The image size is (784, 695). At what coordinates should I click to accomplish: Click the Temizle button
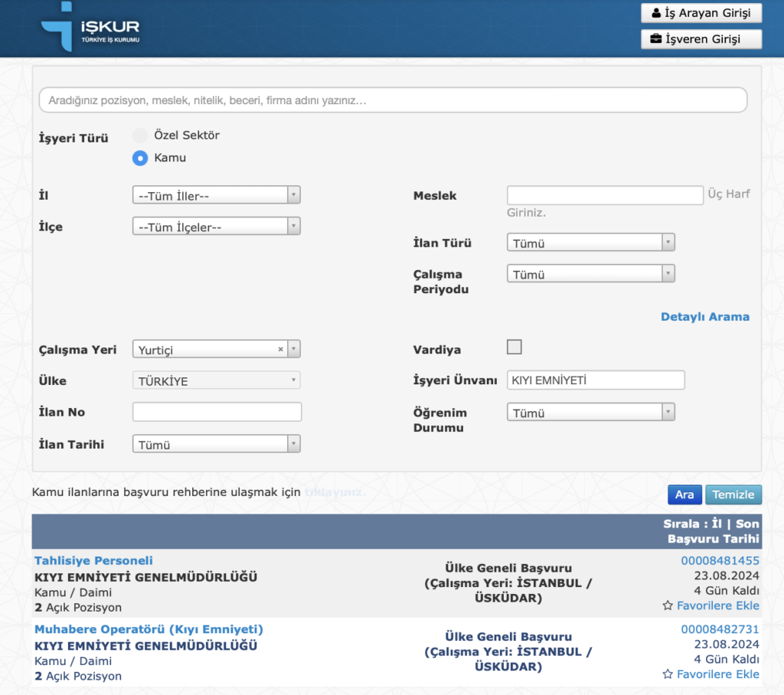[x=733, y=494]
